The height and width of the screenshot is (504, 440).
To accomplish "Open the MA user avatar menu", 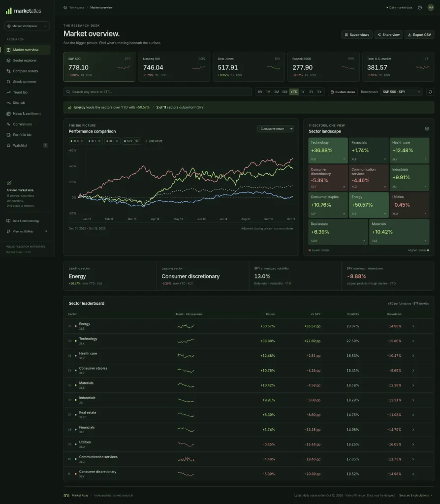I will click(431, 8).
